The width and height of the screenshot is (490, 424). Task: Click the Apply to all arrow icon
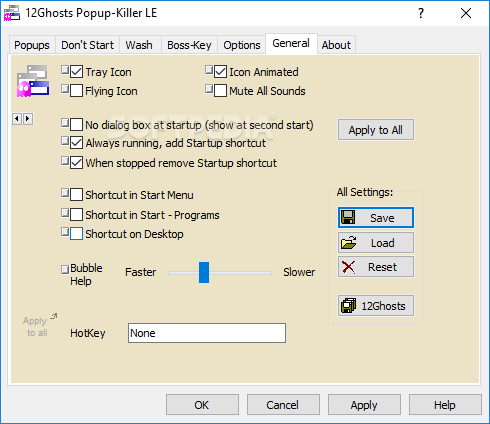point(54,316)
